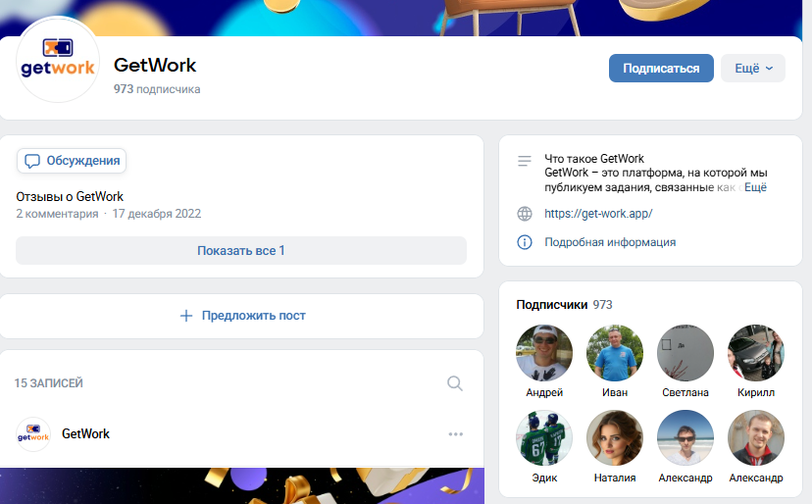Click the name Кирилл under subscribers
The height and width of the screenshot is (504, 812).
click(756, 392)
